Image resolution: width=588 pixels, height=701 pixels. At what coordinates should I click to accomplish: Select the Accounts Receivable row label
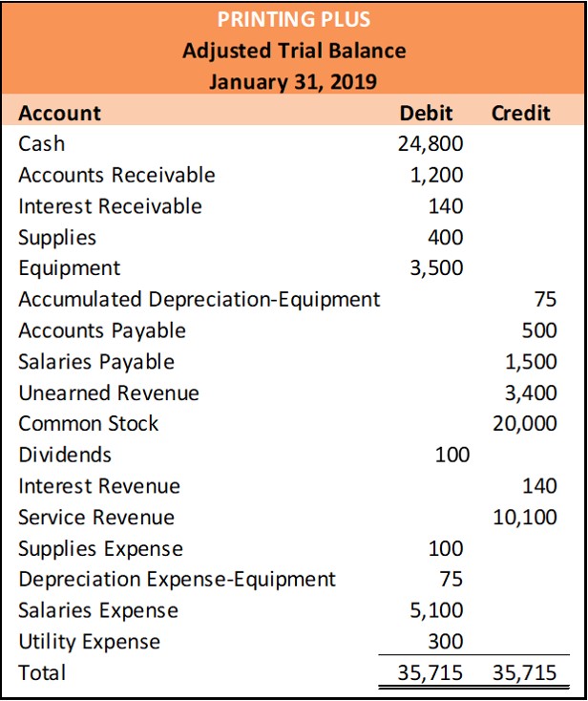116,175
